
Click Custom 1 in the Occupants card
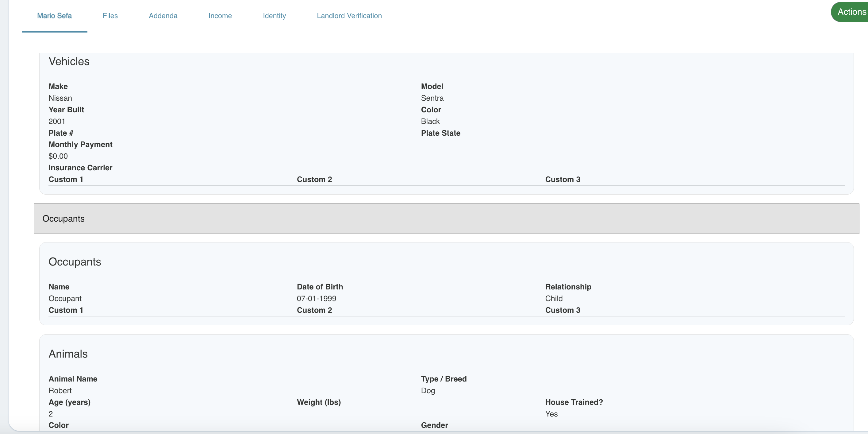(66, 310)
